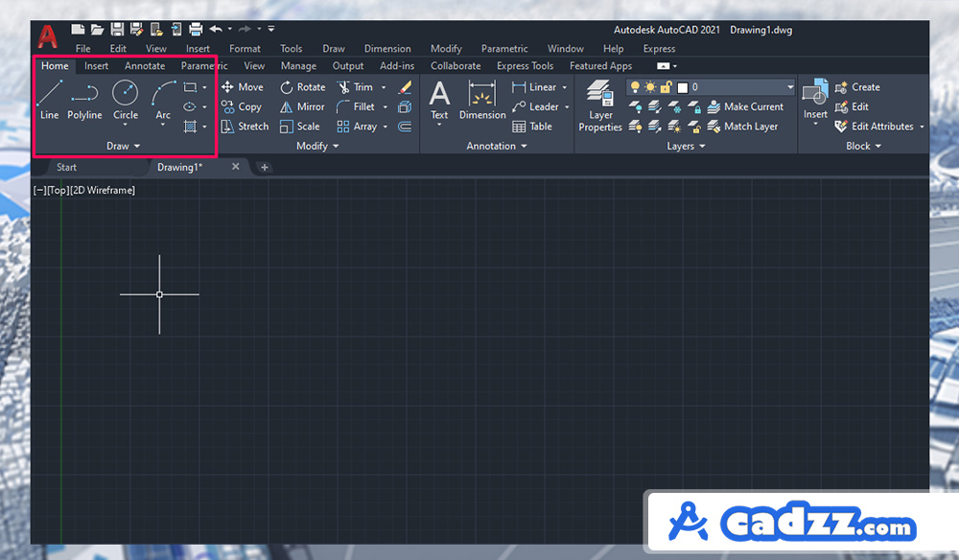The width and height of the screenshot is (959, 560).
Task: Toggle the layer freeze sun icon
Action: click(x=650, y=87)
